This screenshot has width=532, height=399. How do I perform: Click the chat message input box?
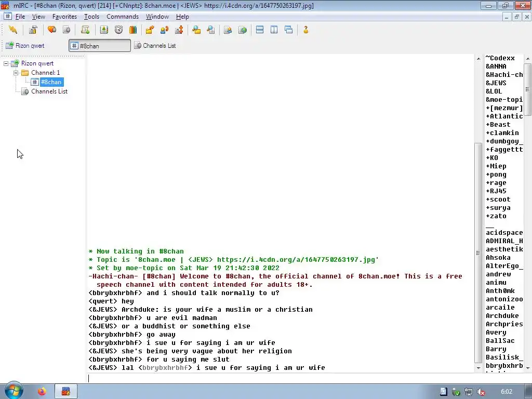click(x=280, y=378)
